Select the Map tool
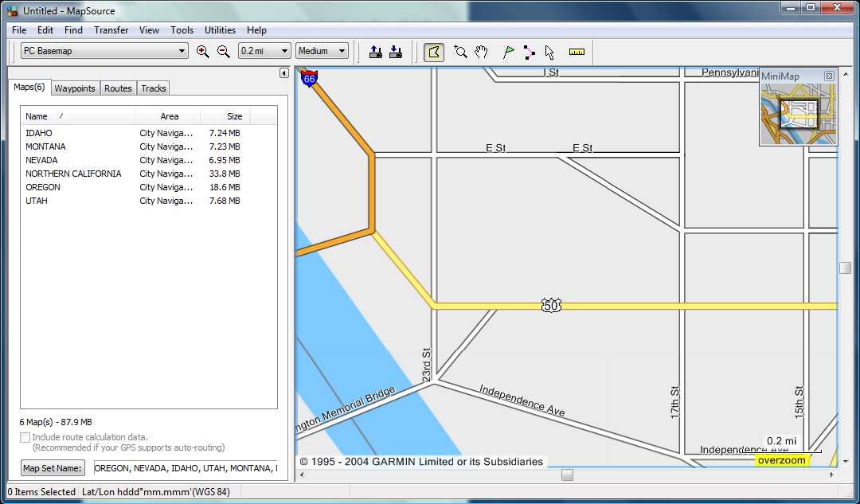This screenshot has width=860, height=504. [x=434, y=52]
